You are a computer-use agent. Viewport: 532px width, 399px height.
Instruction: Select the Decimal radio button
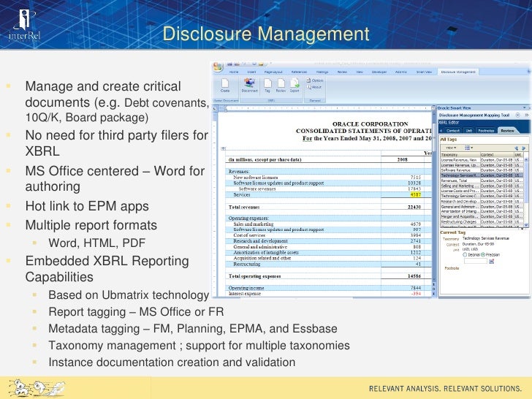(x=465, y=254)
